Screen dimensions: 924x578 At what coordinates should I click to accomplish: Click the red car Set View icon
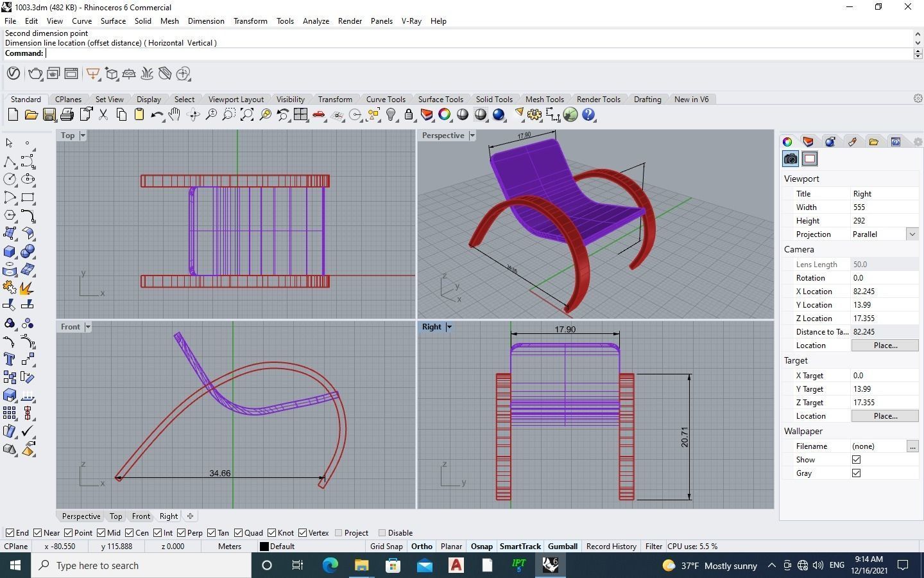[318, 115]
